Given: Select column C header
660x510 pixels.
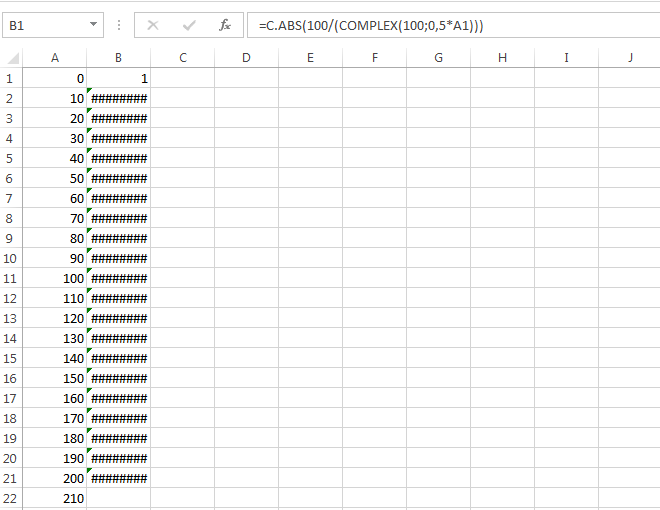Looking at the screenshot, I should [183, 58].
